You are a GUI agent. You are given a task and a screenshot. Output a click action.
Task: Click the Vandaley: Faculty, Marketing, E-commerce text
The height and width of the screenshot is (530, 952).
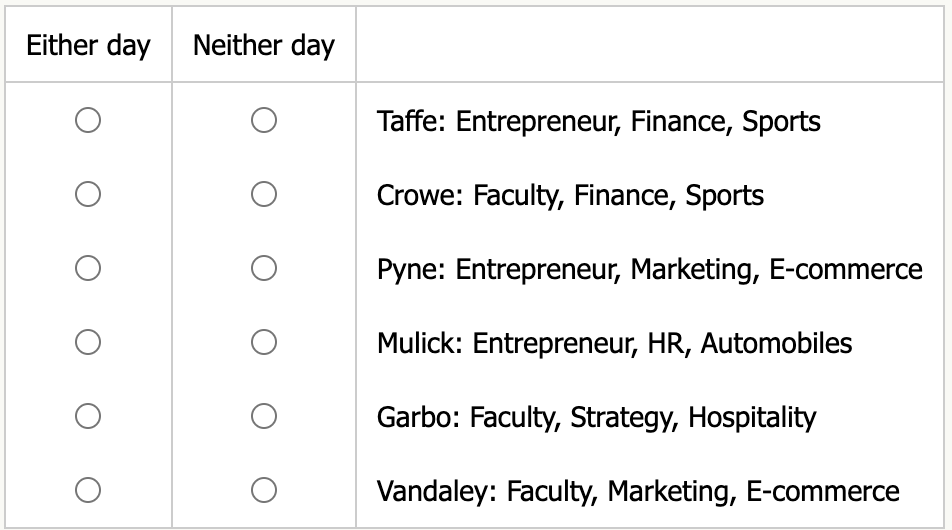click(x=638, y=491)
